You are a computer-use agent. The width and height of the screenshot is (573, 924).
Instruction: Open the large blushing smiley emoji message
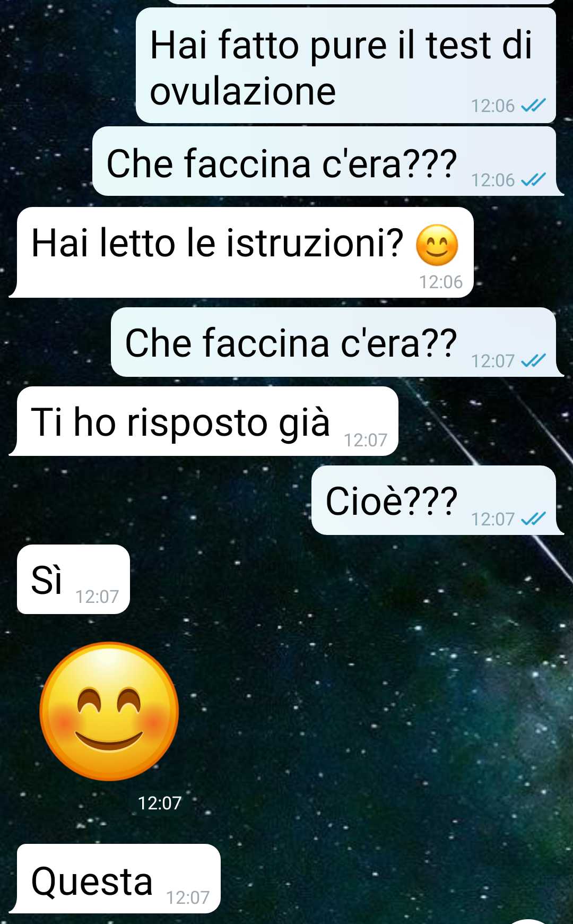coord(109,711)
